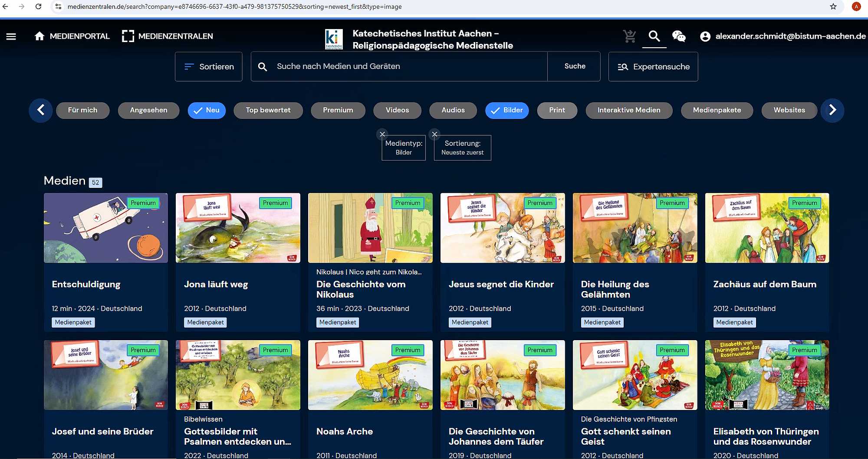
Task: Remove the Sortierung filter tag
Action: [x=434, y=134]
